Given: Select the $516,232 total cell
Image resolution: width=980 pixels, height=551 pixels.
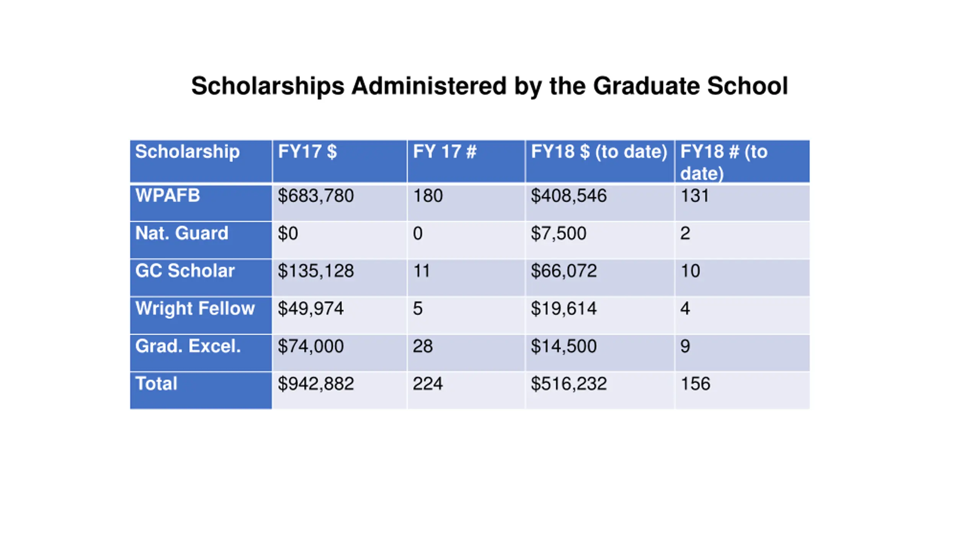Looking at the screenshot, I should click(600, 390).
